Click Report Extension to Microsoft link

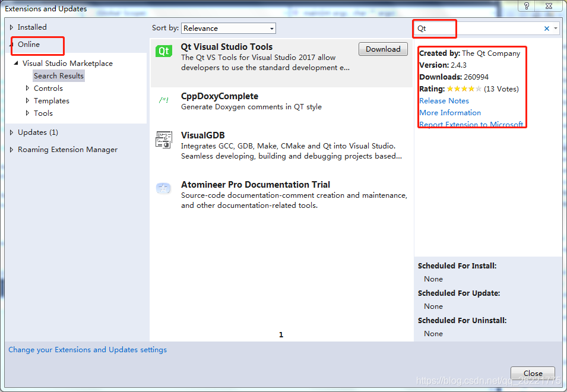(x=471, y=124)
